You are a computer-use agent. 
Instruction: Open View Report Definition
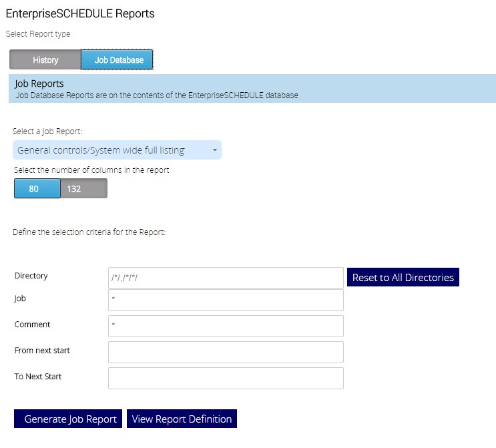pos(182,419)
